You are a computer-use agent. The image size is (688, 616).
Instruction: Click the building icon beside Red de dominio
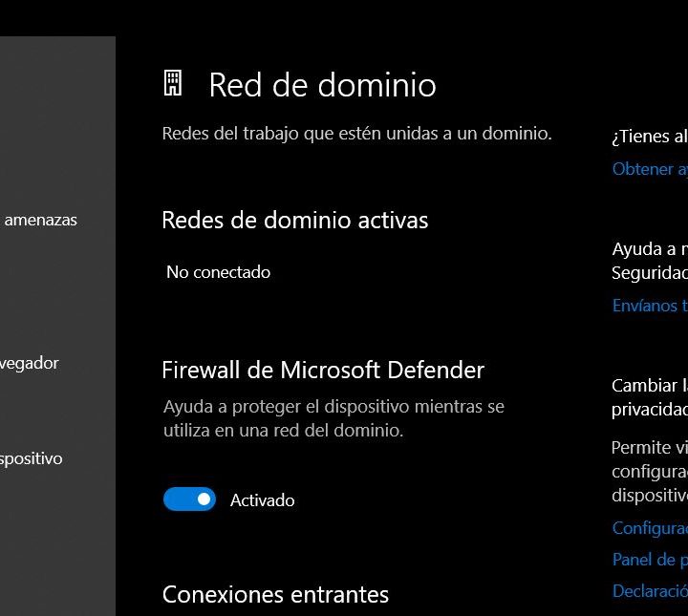click(x=173, y=84)
